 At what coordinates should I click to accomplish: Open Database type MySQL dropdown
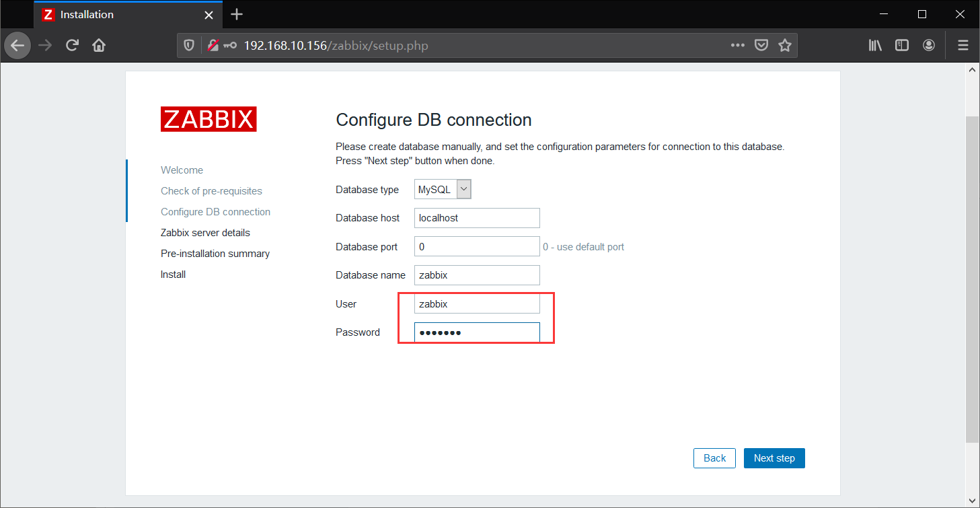(443, 190)
